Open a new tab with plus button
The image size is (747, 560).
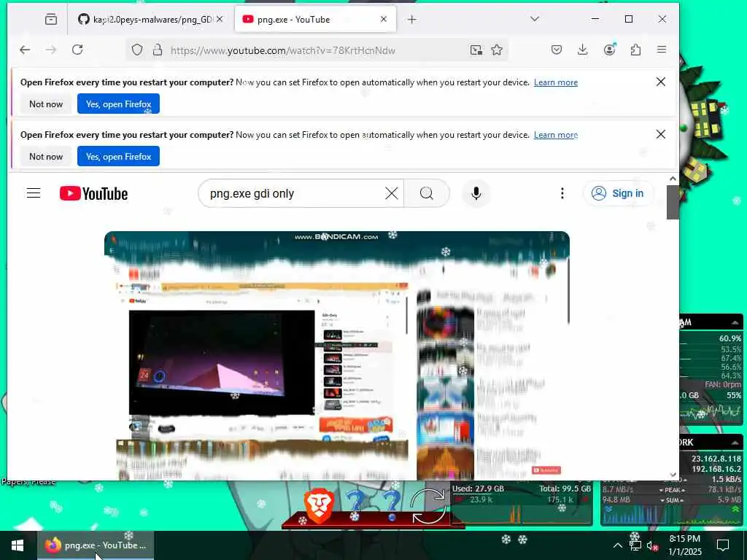(x=412, y=20)
